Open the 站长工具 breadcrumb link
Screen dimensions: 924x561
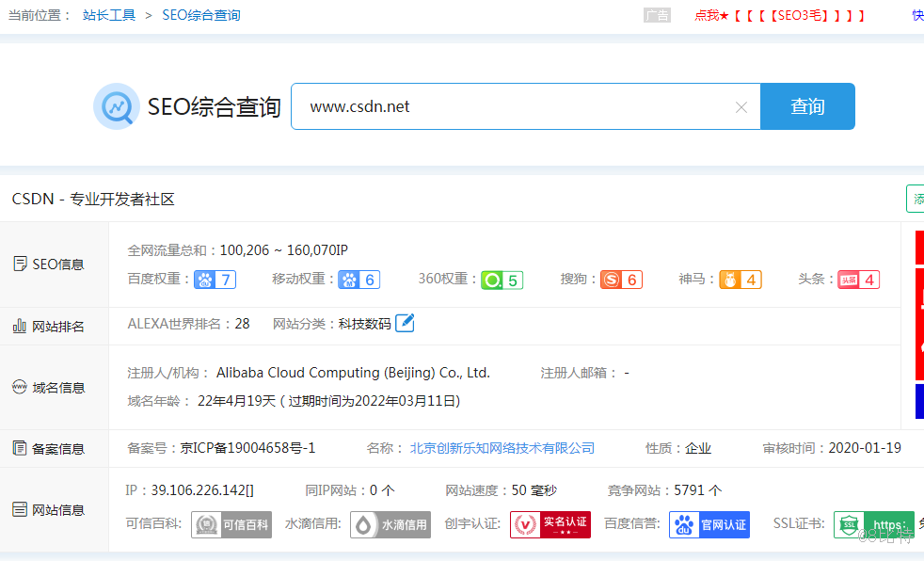pyautogui.click(x=109, y=14)
